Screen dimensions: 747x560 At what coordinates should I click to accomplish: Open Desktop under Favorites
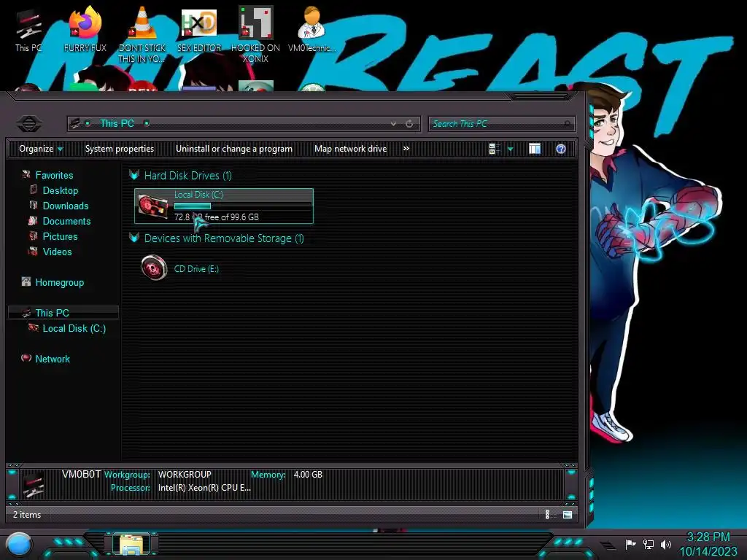[x=61, y=190]
